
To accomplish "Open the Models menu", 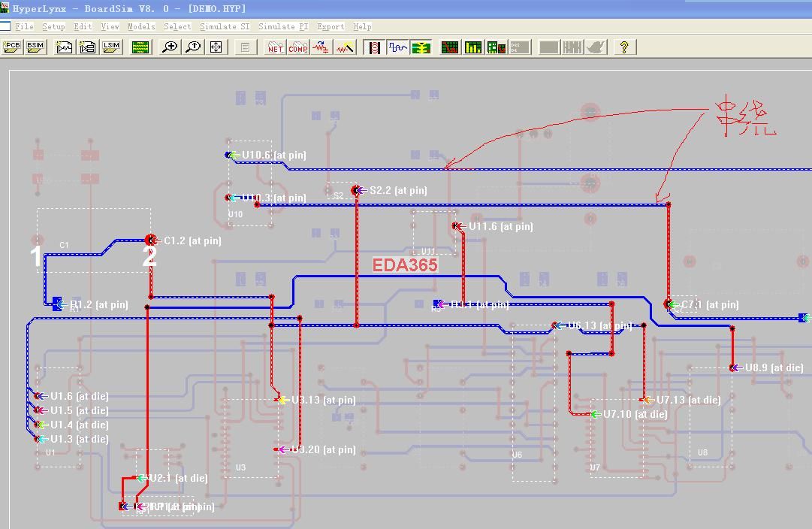I will click(141, 26).
